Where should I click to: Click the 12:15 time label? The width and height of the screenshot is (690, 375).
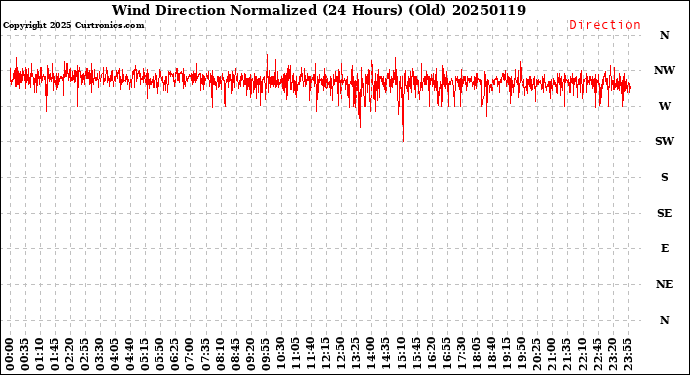[326, 354]
